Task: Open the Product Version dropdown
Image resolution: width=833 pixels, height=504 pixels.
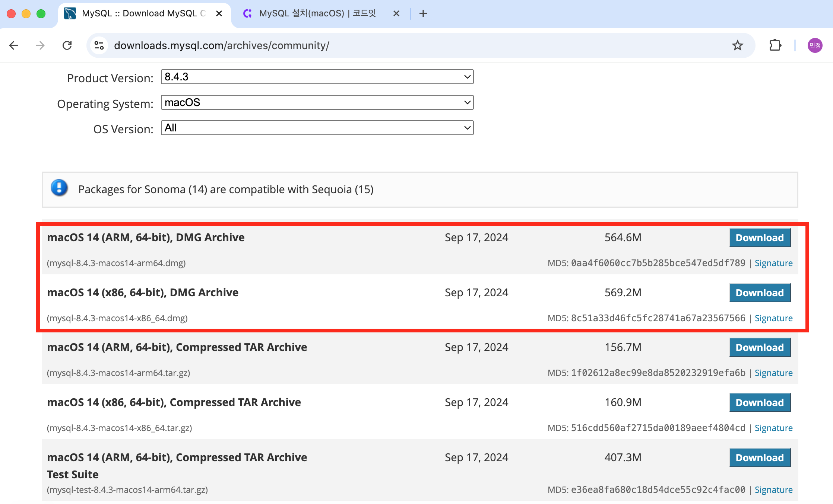Action: [x=317, y=77]
